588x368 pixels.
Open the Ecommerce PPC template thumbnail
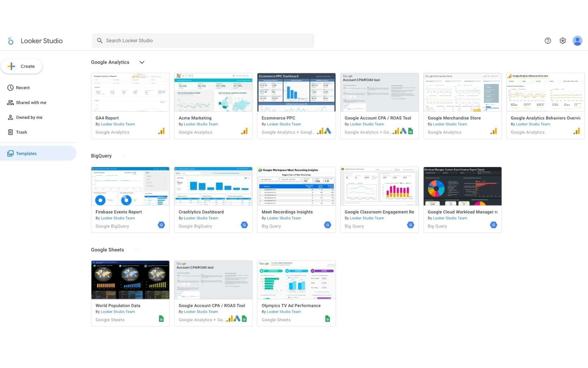(x=296, y=92)
